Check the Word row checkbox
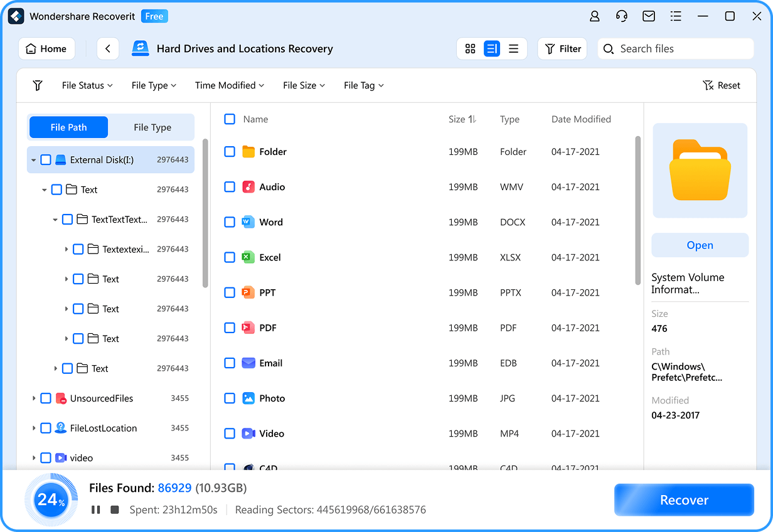This screenshot has width=773, height=532. click(x=230, y=222)
